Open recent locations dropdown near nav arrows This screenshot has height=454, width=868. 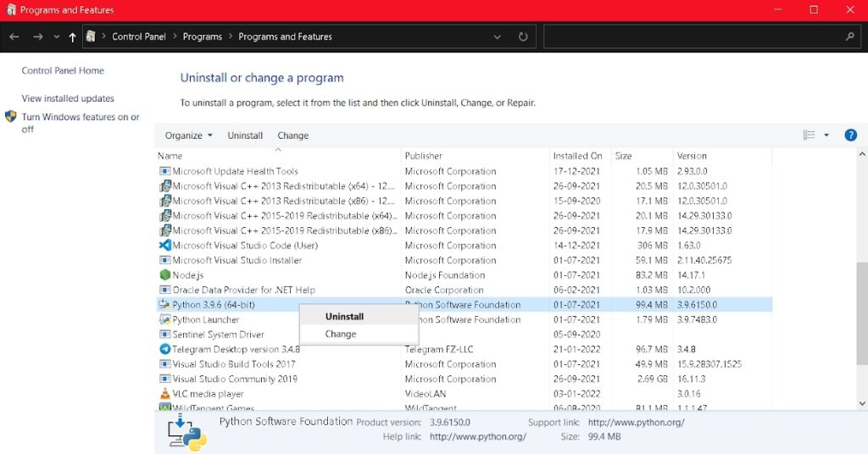(57, 37)
